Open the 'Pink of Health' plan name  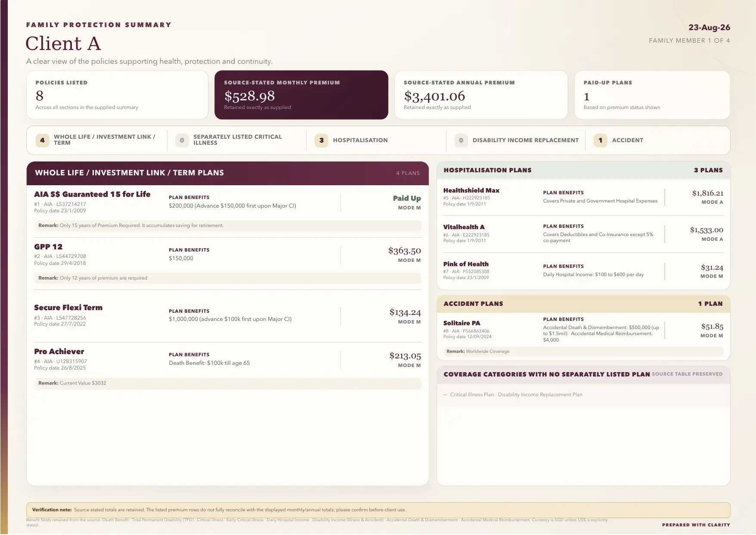[x=466, y=264]
